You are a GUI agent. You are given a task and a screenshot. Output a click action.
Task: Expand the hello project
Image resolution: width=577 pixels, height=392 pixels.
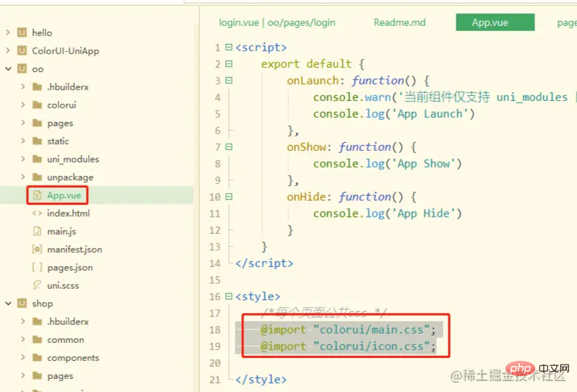(x=8, y=32)
